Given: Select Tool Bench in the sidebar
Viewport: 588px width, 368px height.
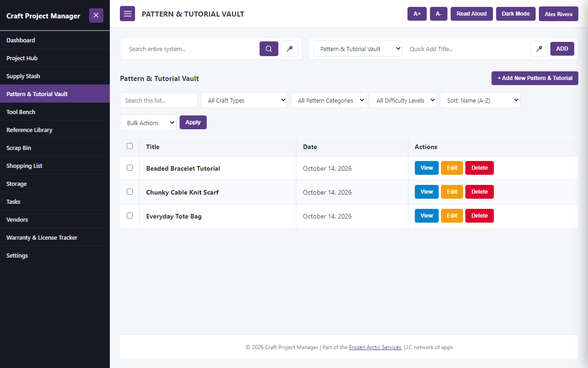Looking at the screenshot, I should tap(55, 112).
